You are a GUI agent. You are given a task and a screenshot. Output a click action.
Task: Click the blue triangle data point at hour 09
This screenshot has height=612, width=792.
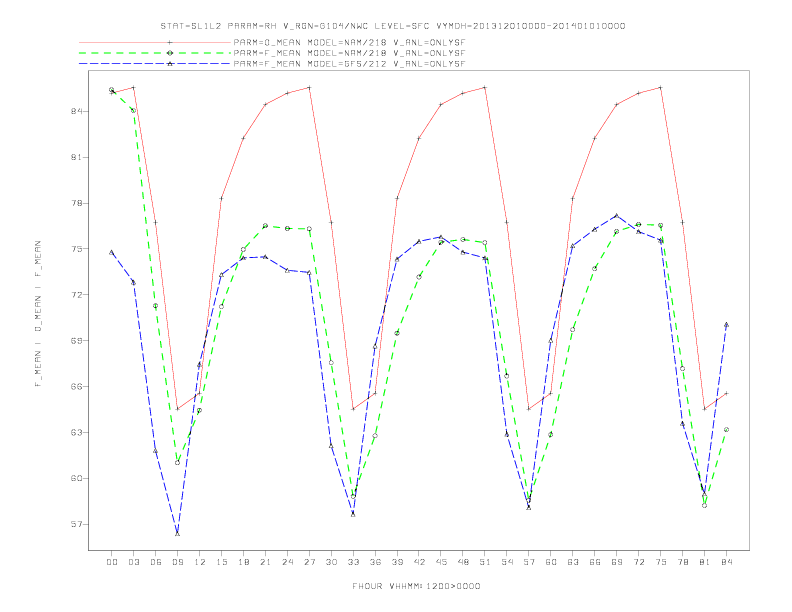click(177, 533)
